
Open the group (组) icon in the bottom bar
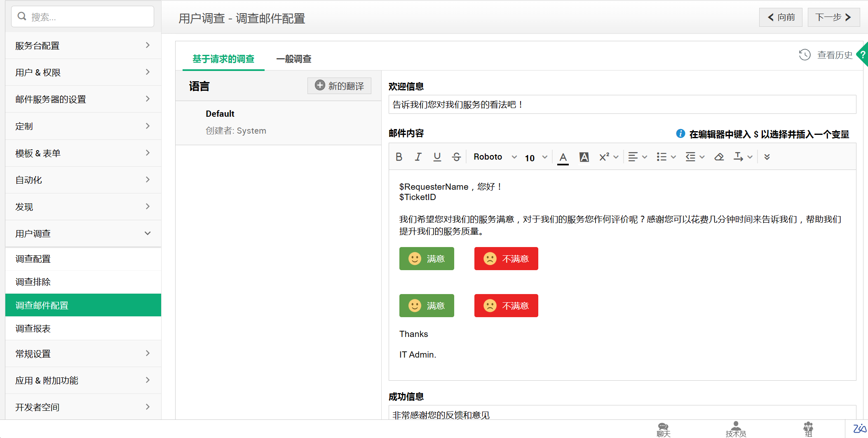click(x=808, y=429)
